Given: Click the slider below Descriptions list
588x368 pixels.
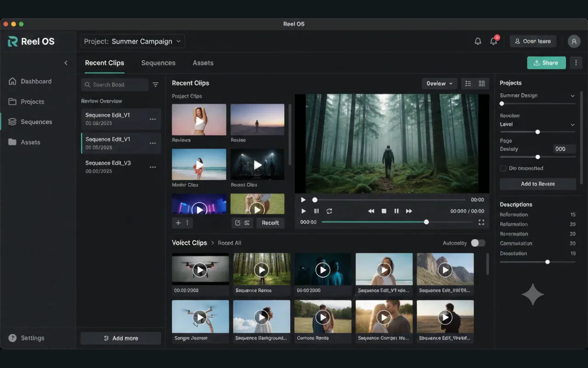Looking at the screenshot, I should [x=537, y=262].
